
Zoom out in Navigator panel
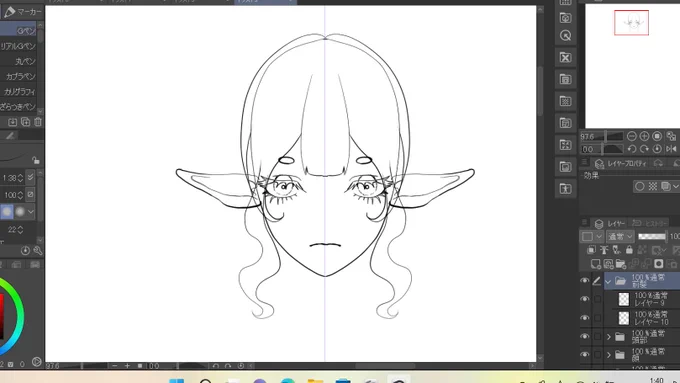632,136
